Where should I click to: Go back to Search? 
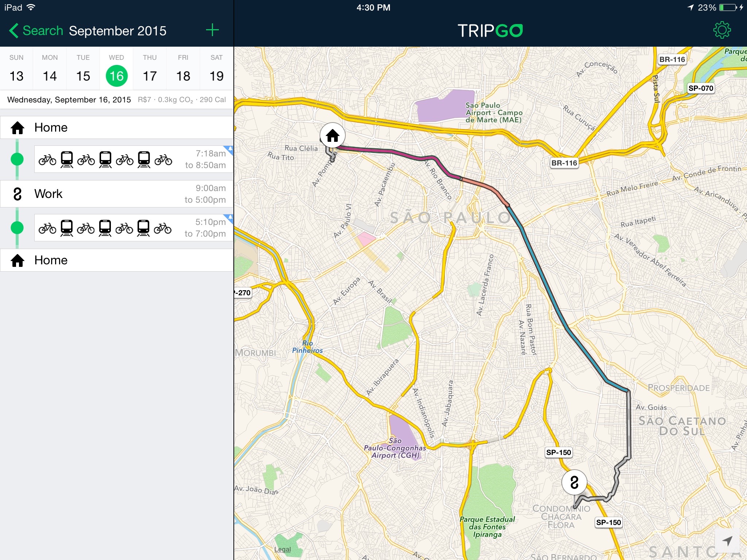click(36, 31)
